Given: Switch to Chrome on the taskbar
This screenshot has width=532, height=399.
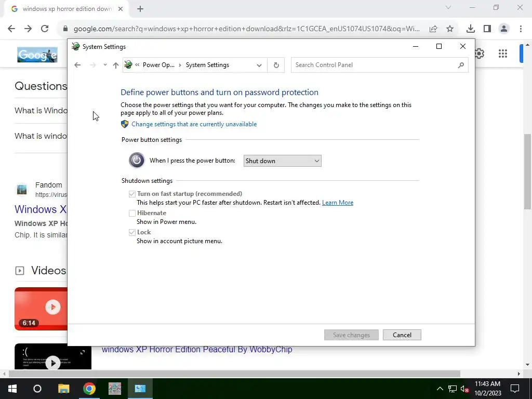Looking at the screenshot, I should [89, 389].
